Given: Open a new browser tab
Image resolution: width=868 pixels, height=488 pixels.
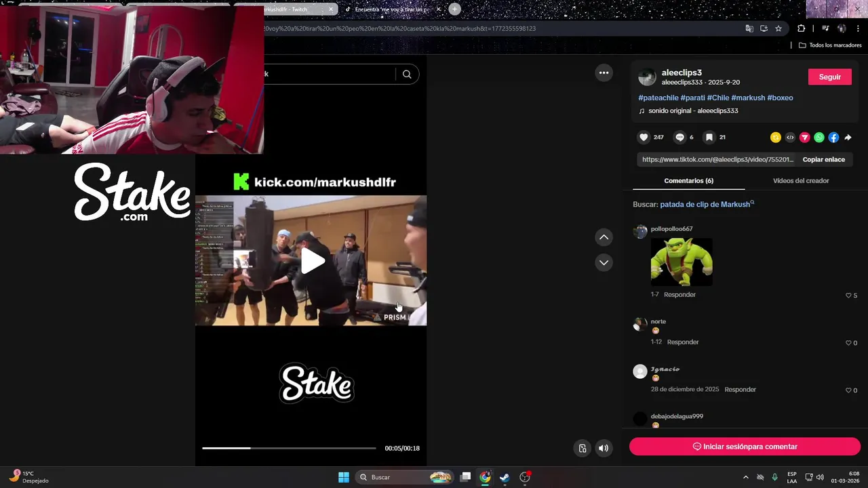Looking at the screenshot, I should (454, 9).
